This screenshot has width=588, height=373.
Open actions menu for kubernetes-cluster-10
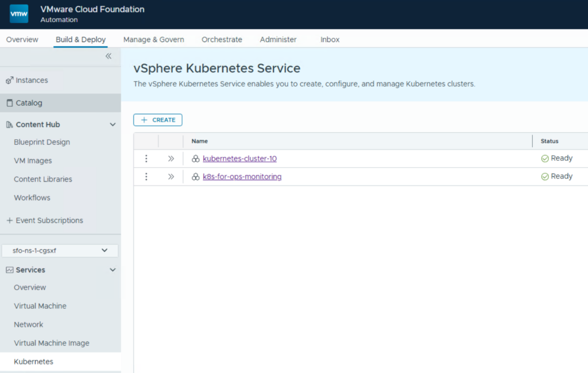pos(146,159)
